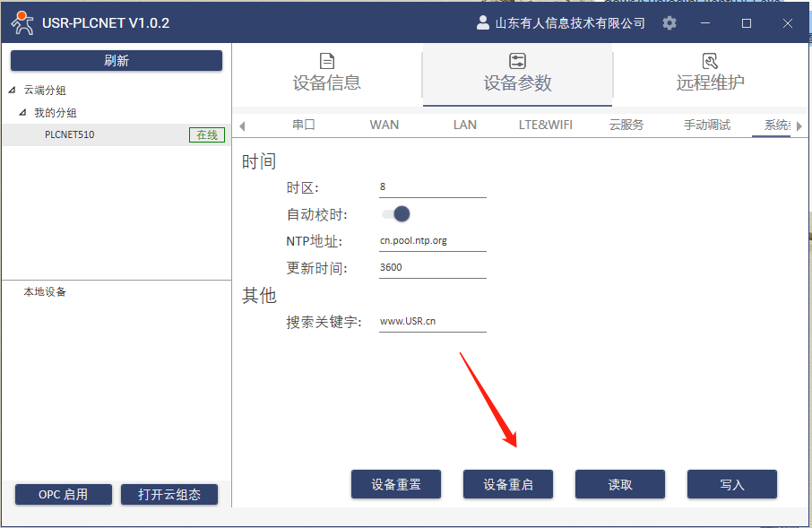Screen dimensions: 812x528
Task: Click the user account icon
Action: [483, 23]
